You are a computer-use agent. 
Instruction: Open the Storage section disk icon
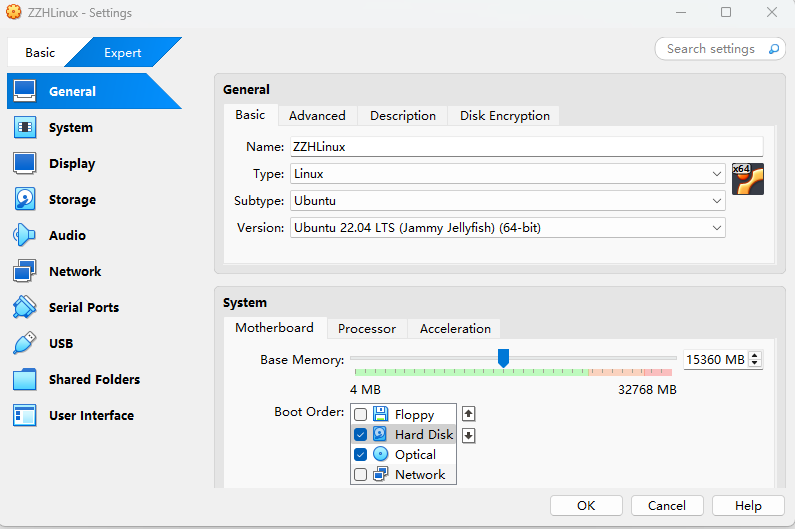click(24, 199)
